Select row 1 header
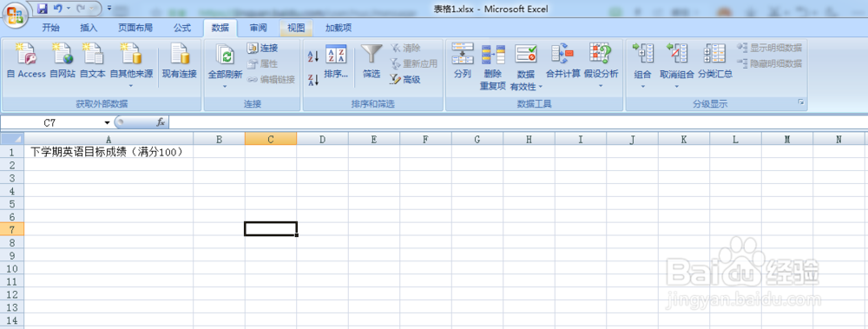868x329 pixels. 11,151
